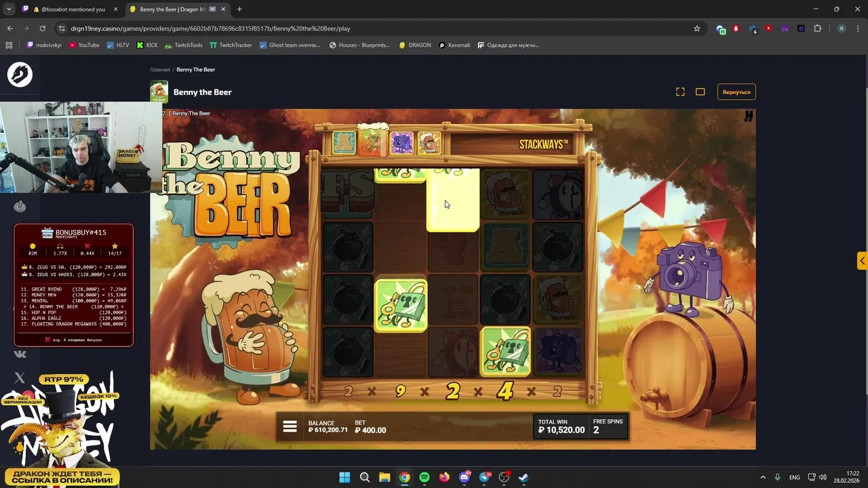Open the Кинопаб bookmark

pyautogui.click(x=454, y=45)
